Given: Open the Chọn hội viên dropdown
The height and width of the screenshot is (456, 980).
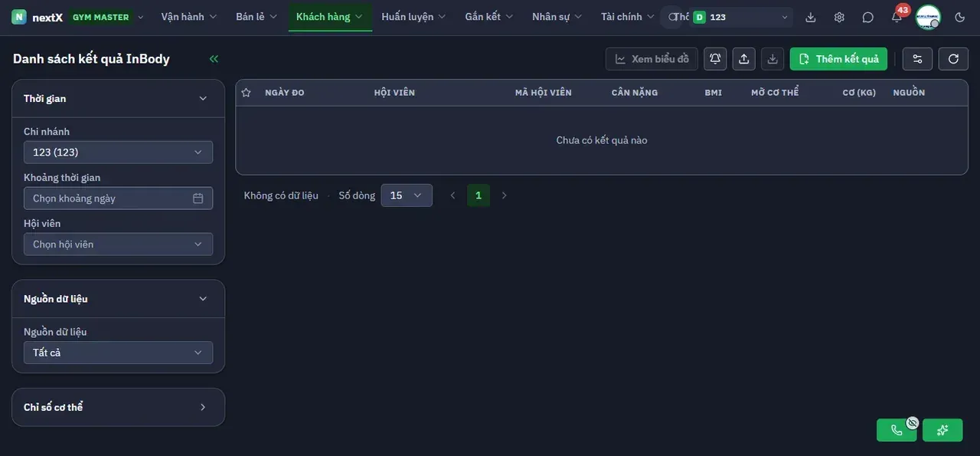Looking at the screenshot, I should (118, 244).
